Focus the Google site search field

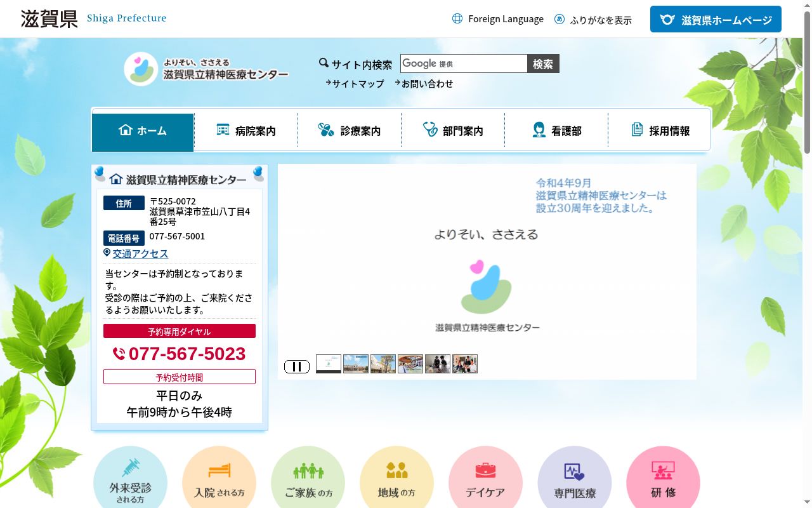coord(464,63)
